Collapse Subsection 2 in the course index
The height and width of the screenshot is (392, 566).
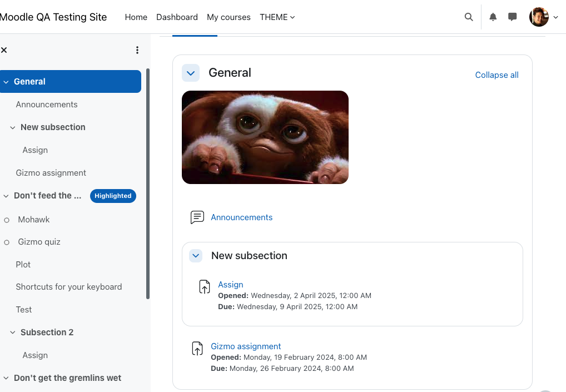point(13,333)
